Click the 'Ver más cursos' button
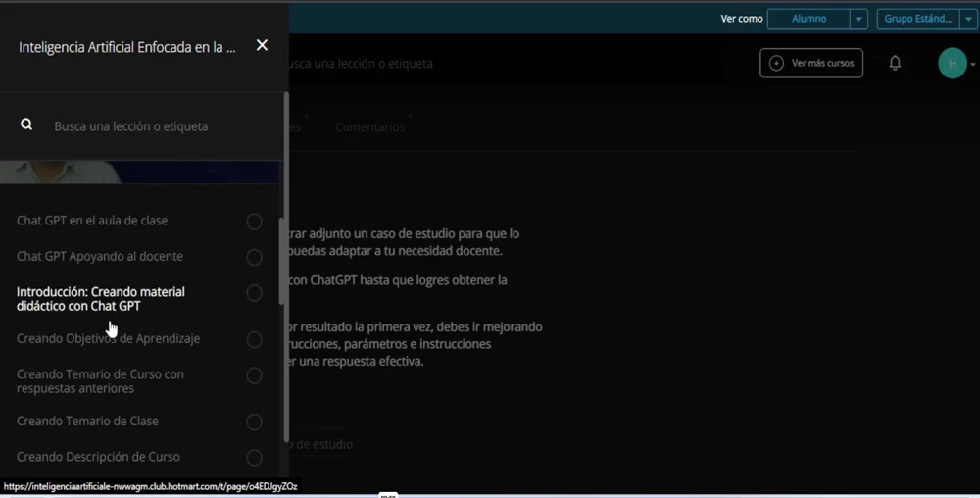This screenshot has height=498, width=980. (x=811, y=63)
